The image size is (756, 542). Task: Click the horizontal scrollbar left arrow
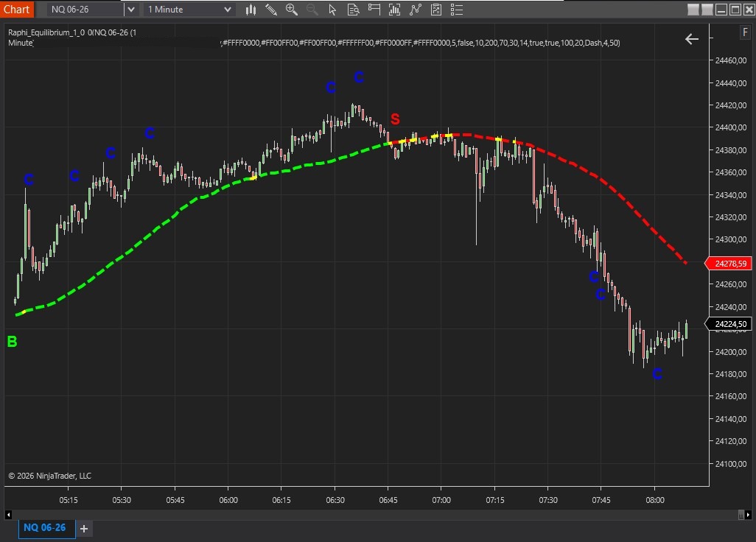[9, 513]
